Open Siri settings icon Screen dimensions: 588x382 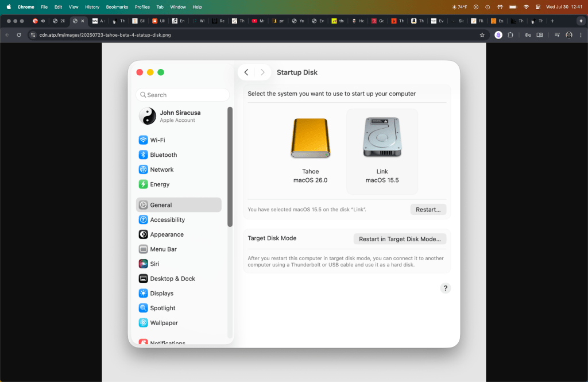click(x=143, y=264)
